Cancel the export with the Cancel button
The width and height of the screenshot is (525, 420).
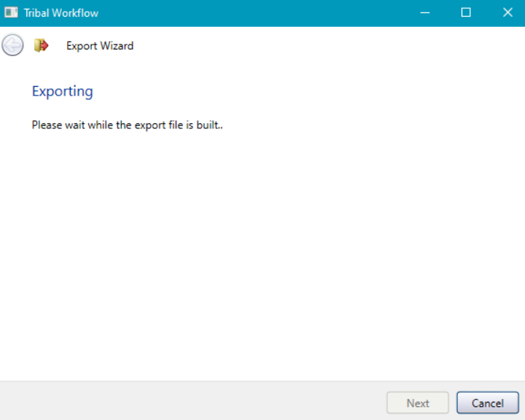(487, 403)
